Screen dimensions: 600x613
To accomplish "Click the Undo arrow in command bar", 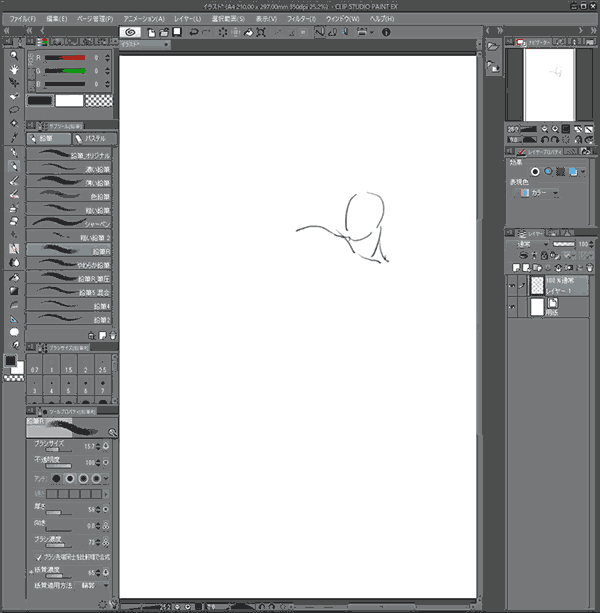I will [193, 32].
